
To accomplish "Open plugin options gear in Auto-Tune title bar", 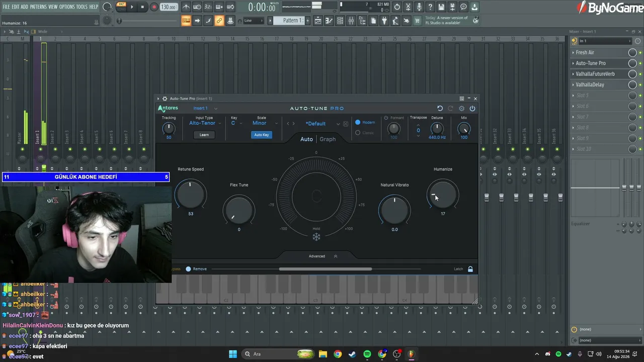I will pos(165,99).
